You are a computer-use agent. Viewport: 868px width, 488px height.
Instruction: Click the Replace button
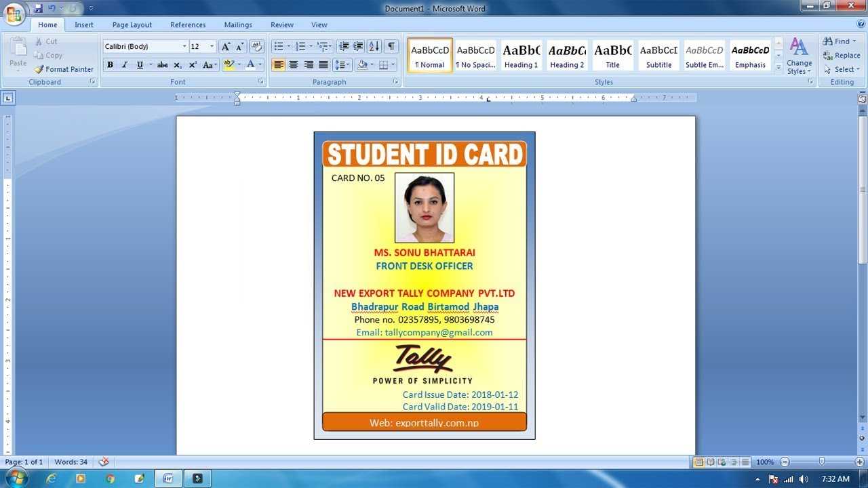[842, 56]
